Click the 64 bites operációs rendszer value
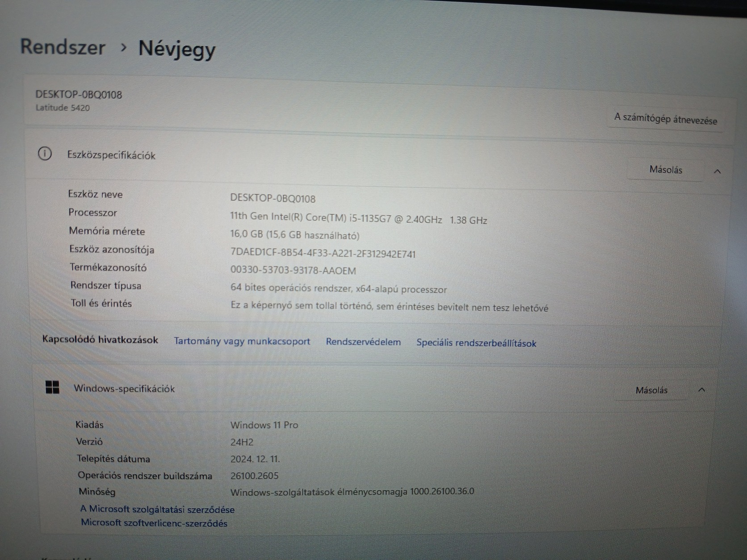 339,288
